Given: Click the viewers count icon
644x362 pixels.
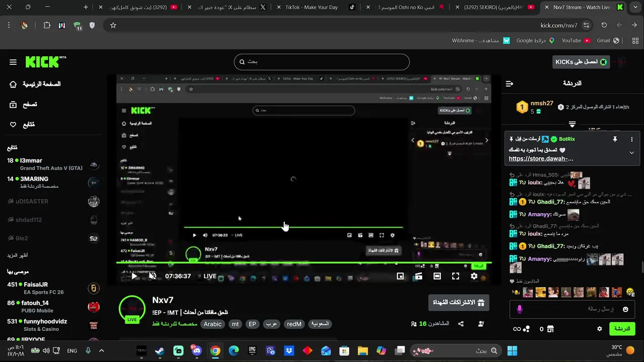Looking at the screenshot, I should pos(414,324).
